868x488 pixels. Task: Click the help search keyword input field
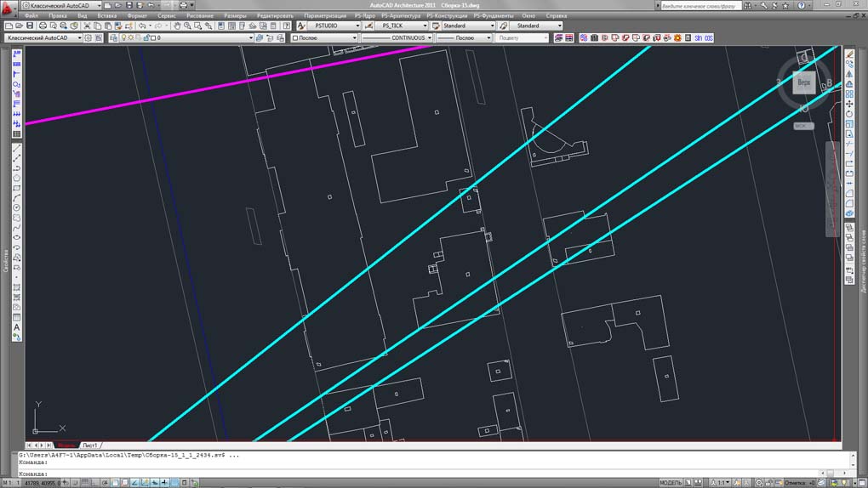(700, 6)
